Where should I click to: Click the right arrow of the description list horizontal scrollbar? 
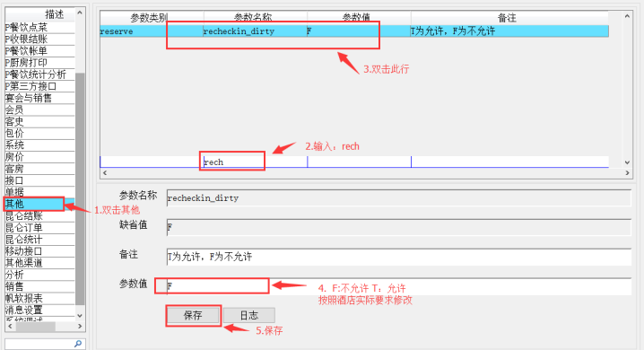point(80,326)
